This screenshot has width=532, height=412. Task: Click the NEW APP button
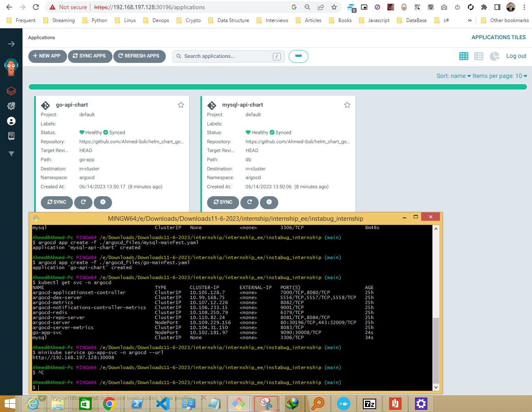pos(47,56)
